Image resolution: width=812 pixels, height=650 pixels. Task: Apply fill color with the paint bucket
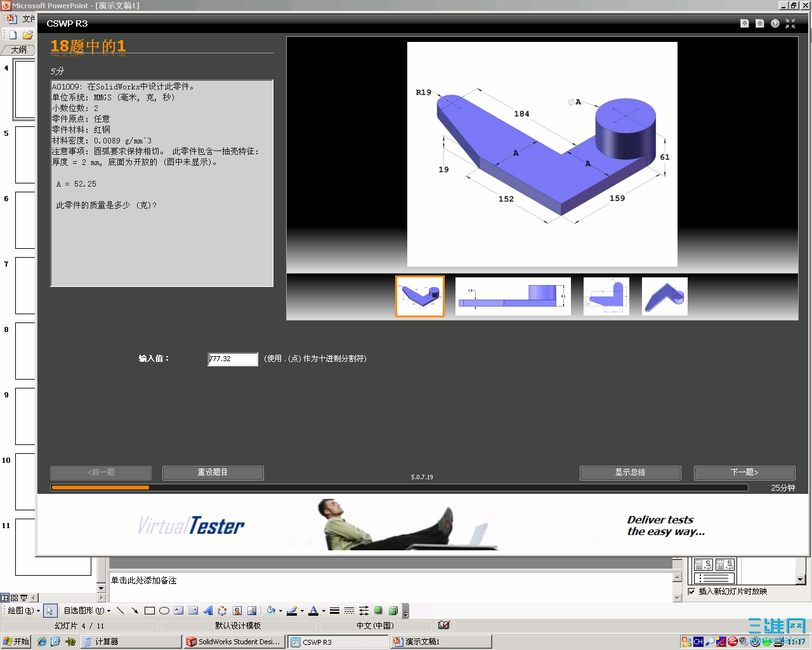click(x=271, y=611)
